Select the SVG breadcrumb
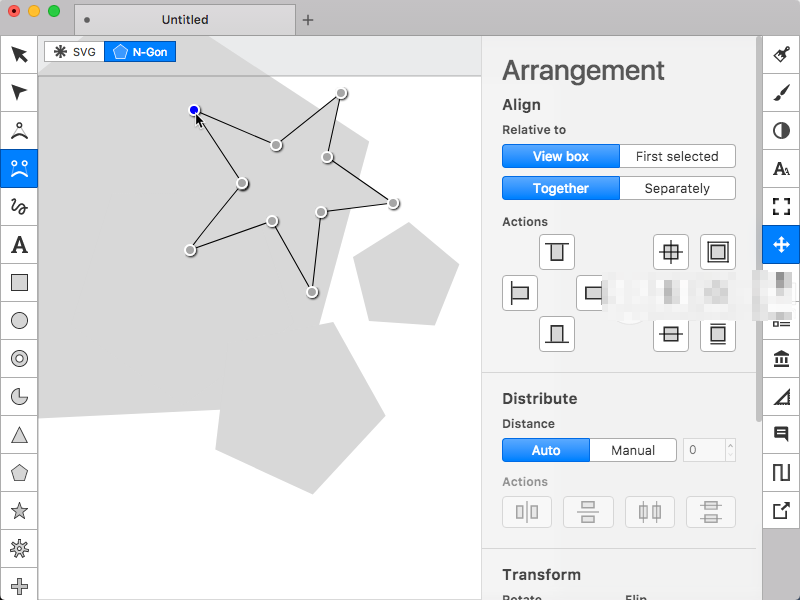The width and height of the screenshot is (800, 600). pyautogui.click(x=74, y=52)
